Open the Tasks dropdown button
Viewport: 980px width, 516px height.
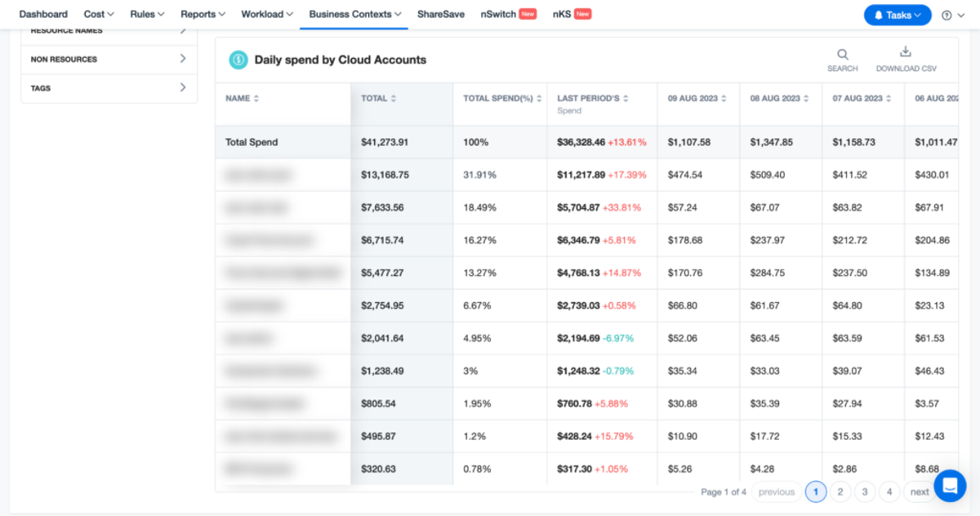898,15
